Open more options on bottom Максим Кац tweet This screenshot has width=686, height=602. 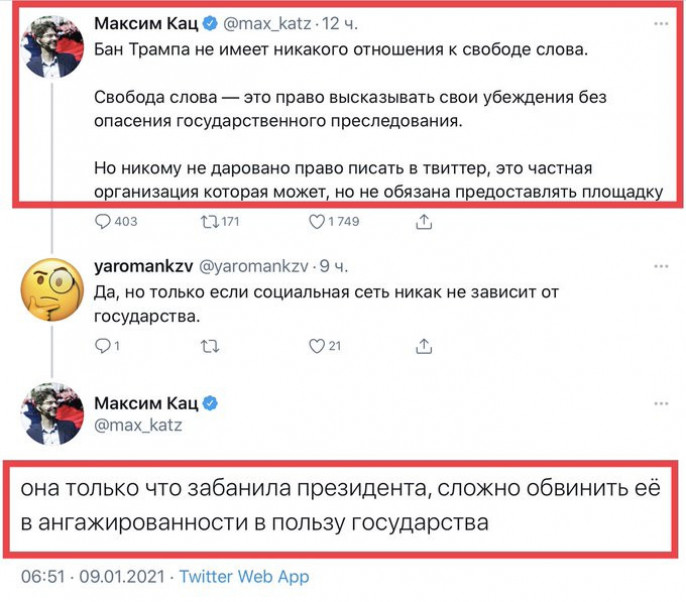(660, 403)
